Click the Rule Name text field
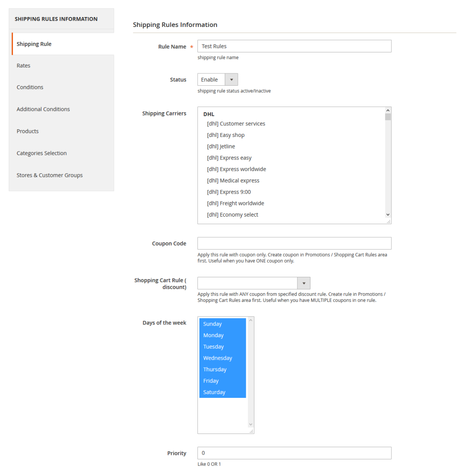The image size is (467, 476). tap(294, 46)
